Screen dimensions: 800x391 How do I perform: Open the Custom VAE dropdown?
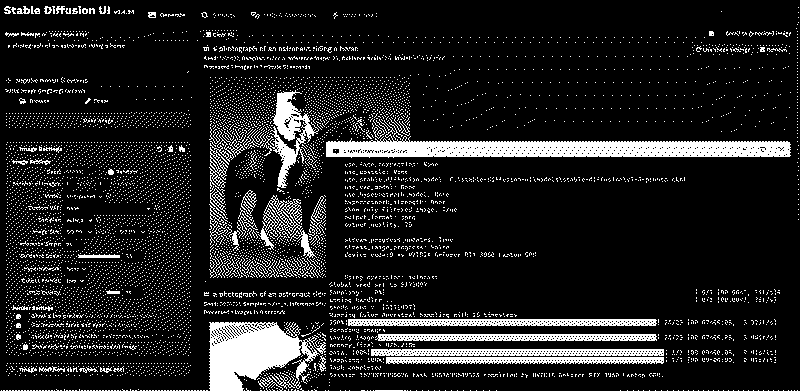tap(109, 208)
